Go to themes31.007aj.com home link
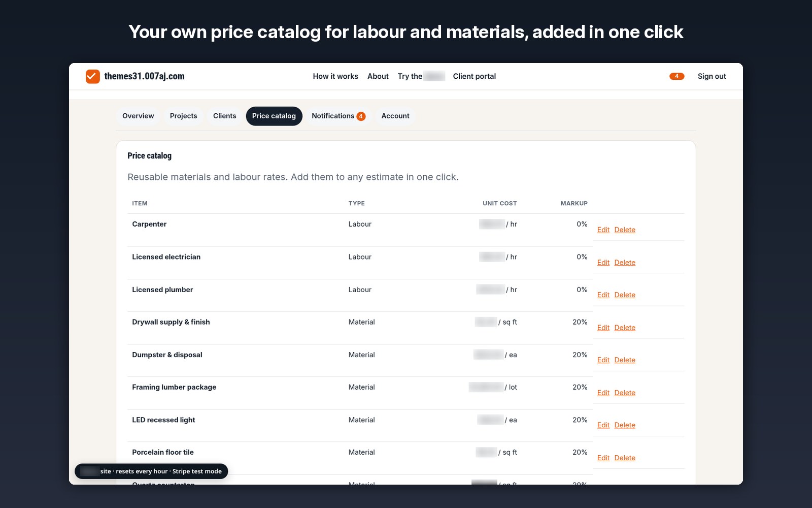Image resolution: width=812 pixels, height=508 pixels. click(144, 76)
